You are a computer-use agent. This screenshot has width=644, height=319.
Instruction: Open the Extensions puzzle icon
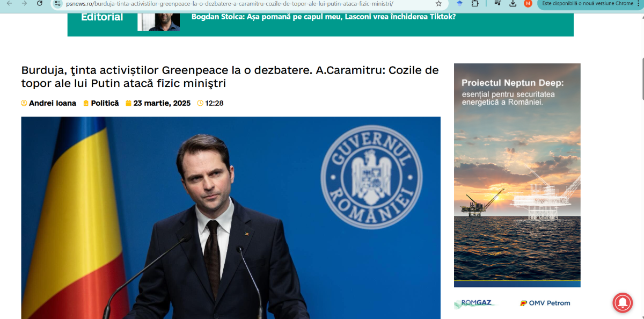pyautogui.click(x=475, y=3)
